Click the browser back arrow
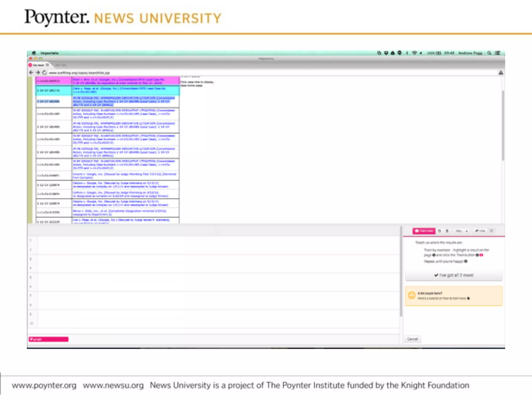This screenshot has height=399, width=532. coord(31,72)
